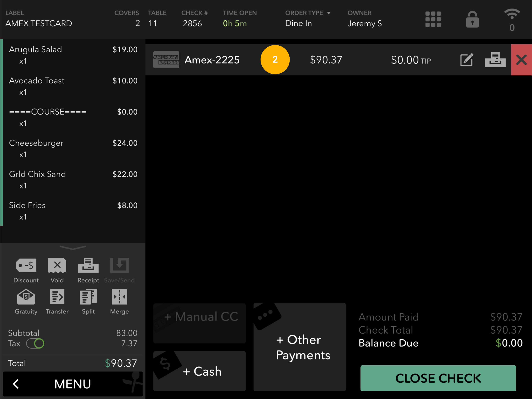This screenshot has width=532, height=399.
Task: Add Gratuity to the check
Action: click(26, 302)
